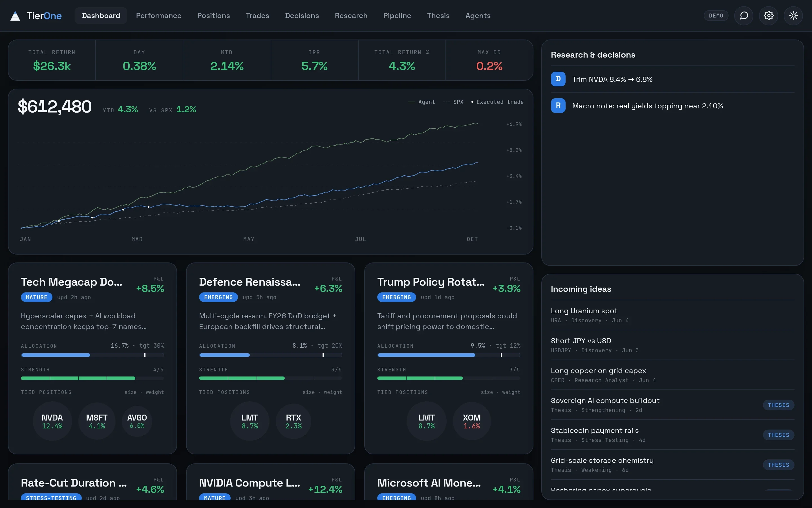Click EMERGING badge on Defence Renaissance card
The width and height of the screenshot is (812, 508).
(x=218, y=297)
